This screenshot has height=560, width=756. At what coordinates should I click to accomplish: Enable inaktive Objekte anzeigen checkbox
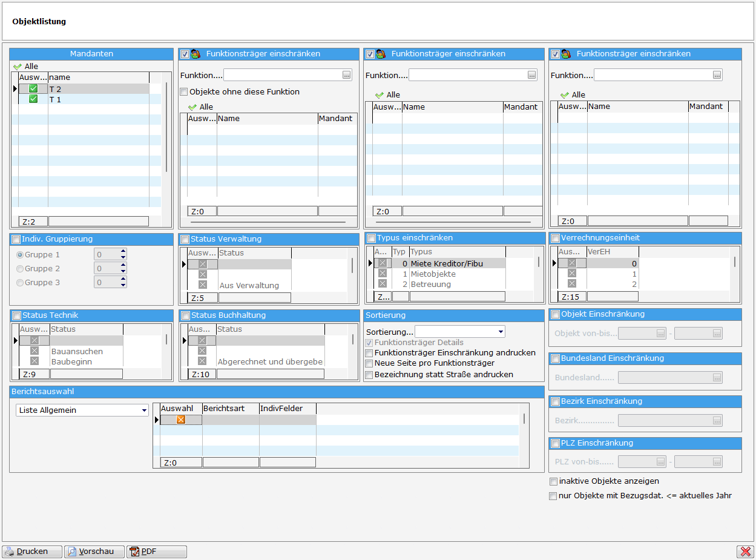(x=553, y=482)
